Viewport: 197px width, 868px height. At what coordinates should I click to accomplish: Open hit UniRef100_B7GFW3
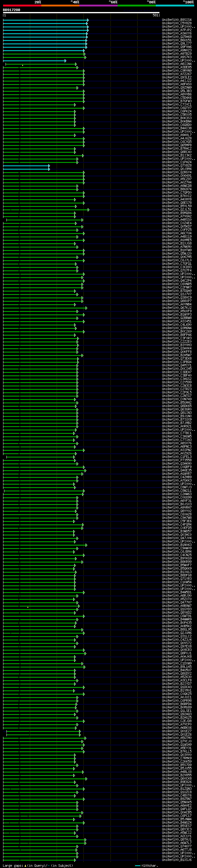tap(177, 101)
